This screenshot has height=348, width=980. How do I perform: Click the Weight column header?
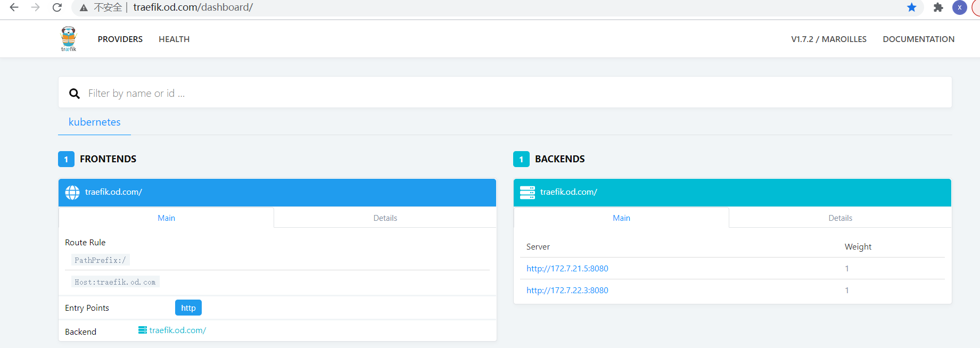click(858, 246)
